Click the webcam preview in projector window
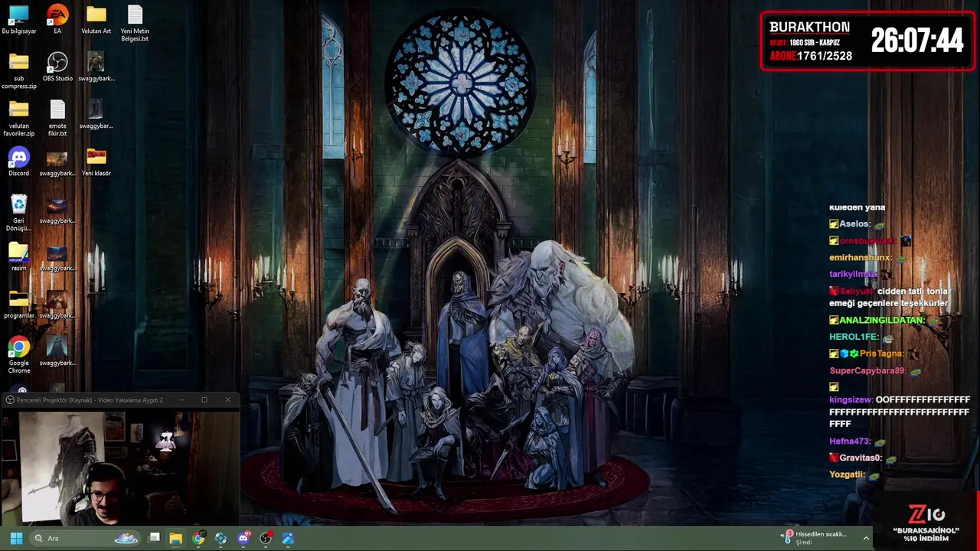Screen dimensions: 980x551 [x=120, y=467]
